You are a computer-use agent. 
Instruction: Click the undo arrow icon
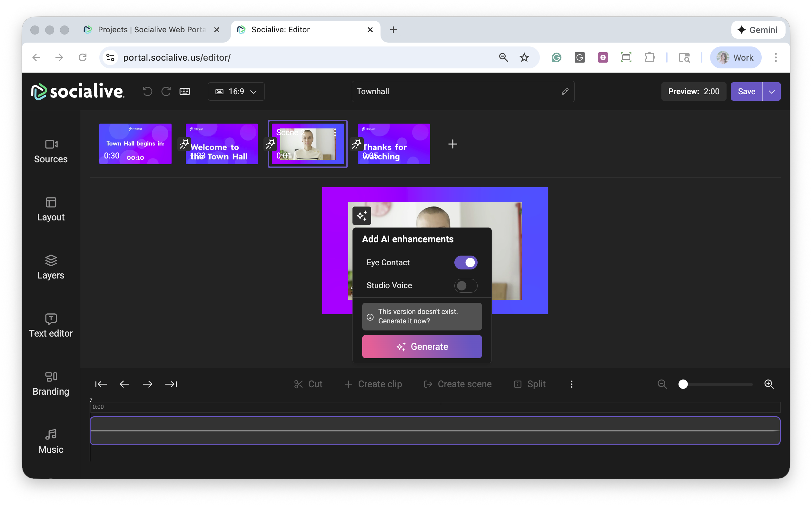click(147, 91)
